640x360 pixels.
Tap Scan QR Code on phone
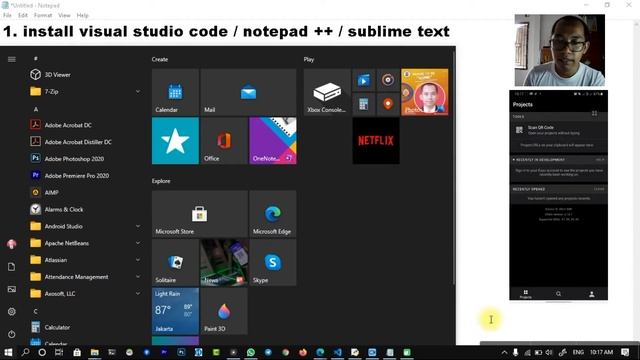coord(558,130)
